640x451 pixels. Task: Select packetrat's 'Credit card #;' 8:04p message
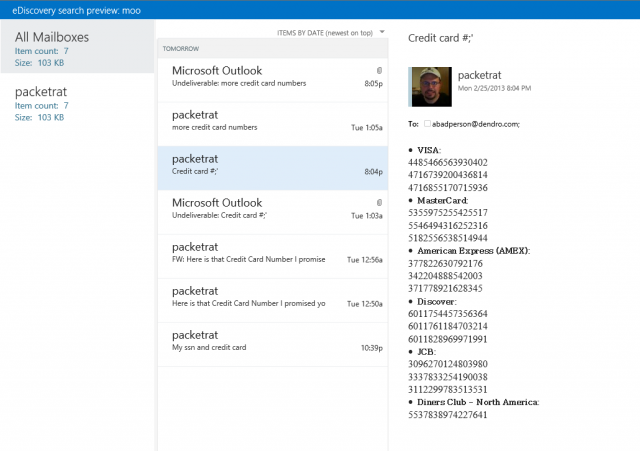click(x=273, y=168)
